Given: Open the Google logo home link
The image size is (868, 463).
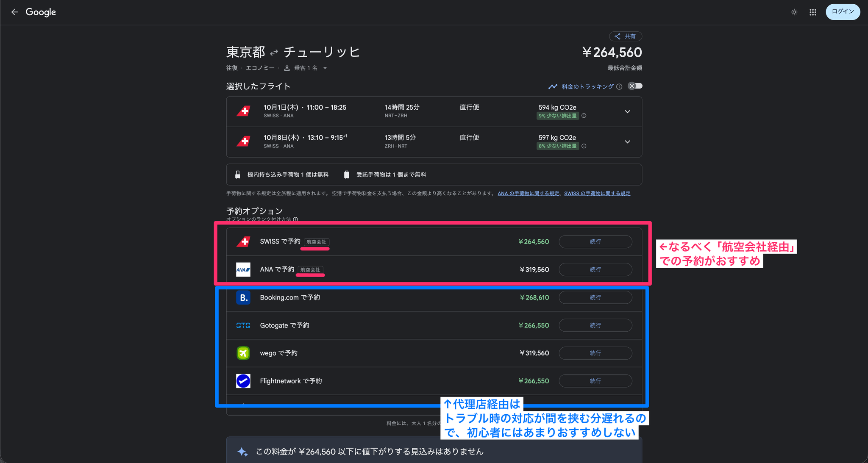Looking at the screenshot, I should click(41, 12).
